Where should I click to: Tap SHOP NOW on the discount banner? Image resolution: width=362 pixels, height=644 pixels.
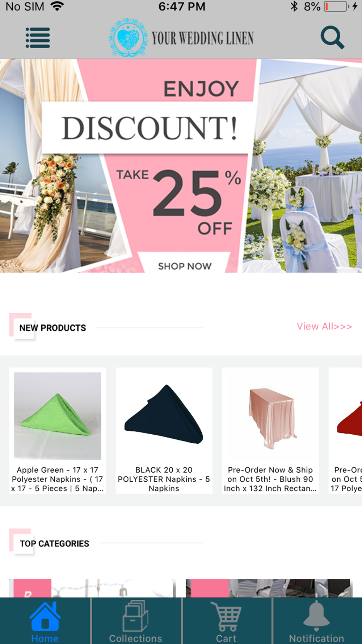pos(185,266)
